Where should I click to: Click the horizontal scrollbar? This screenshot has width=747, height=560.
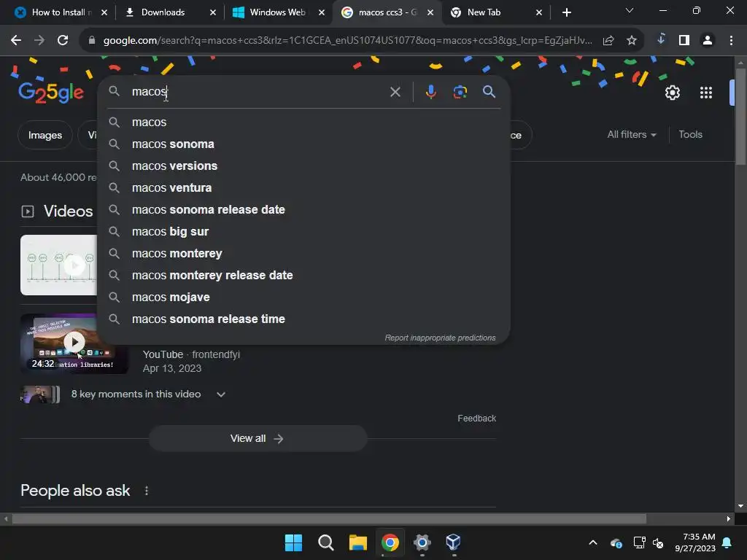(329, 518)
